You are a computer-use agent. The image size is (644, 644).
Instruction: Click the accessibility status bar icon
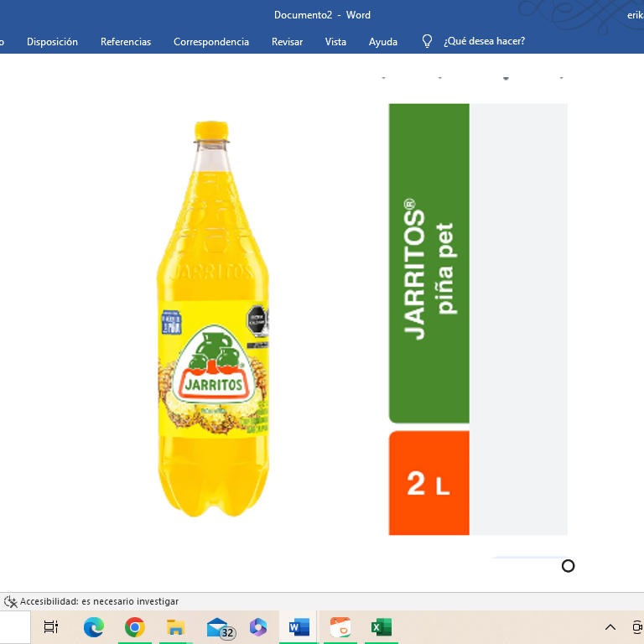click(x=10, y=602)
